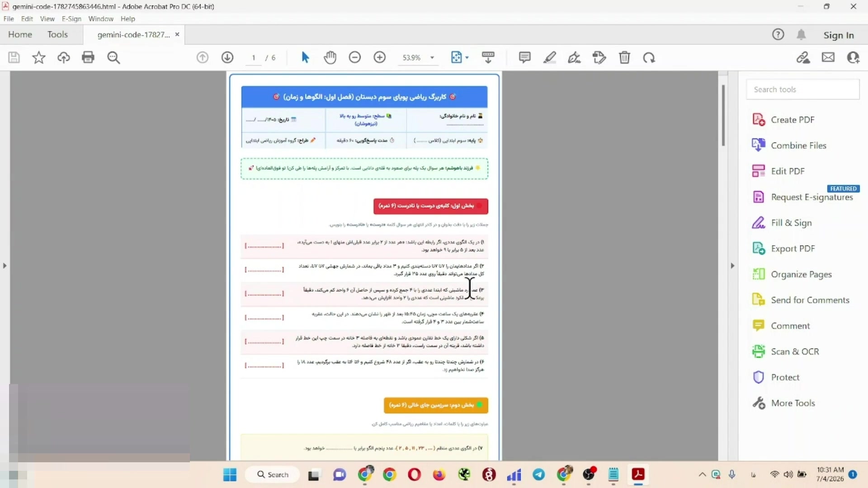Open the E-Sign menu

[x=71, y=19]
